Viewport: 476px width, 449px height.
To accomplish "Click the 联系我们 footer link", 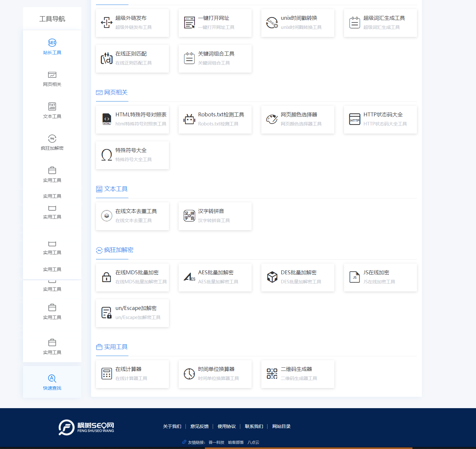I will [254, 426].
